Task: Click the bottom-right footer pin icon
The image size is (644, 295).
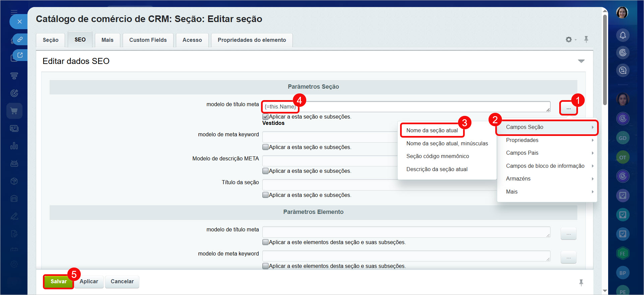Action: pos(581,283)
